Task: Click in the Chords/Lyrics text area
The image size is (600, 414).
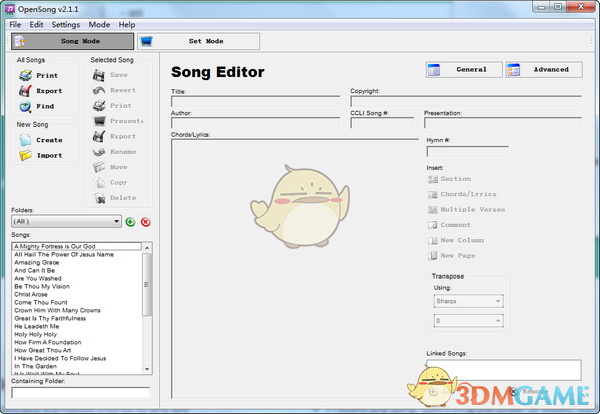Action: (295, 269)
